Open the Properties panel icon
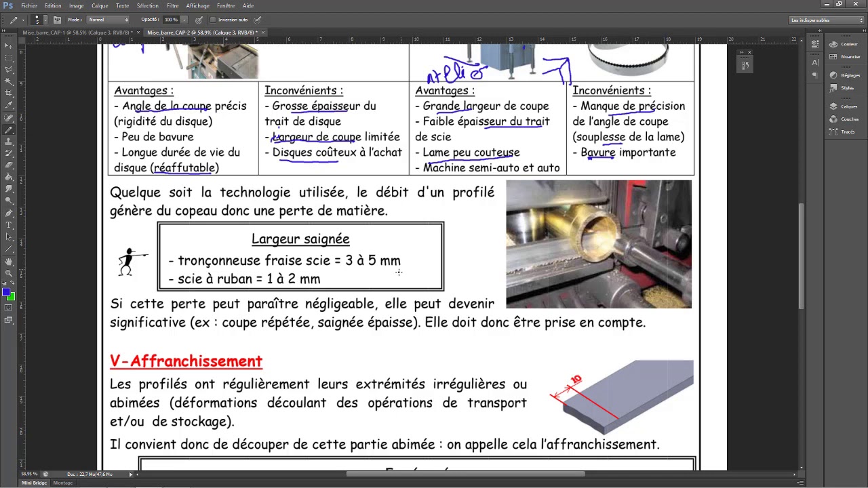Viewport: 868px width, 488px height. pyautogui.click(x=815, y=43)
